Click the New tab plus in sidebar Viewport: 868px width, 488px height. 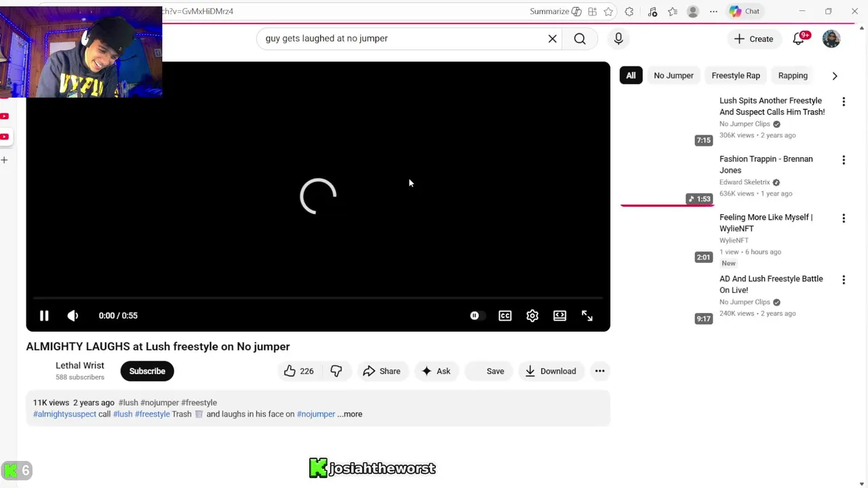coord(4,160)
